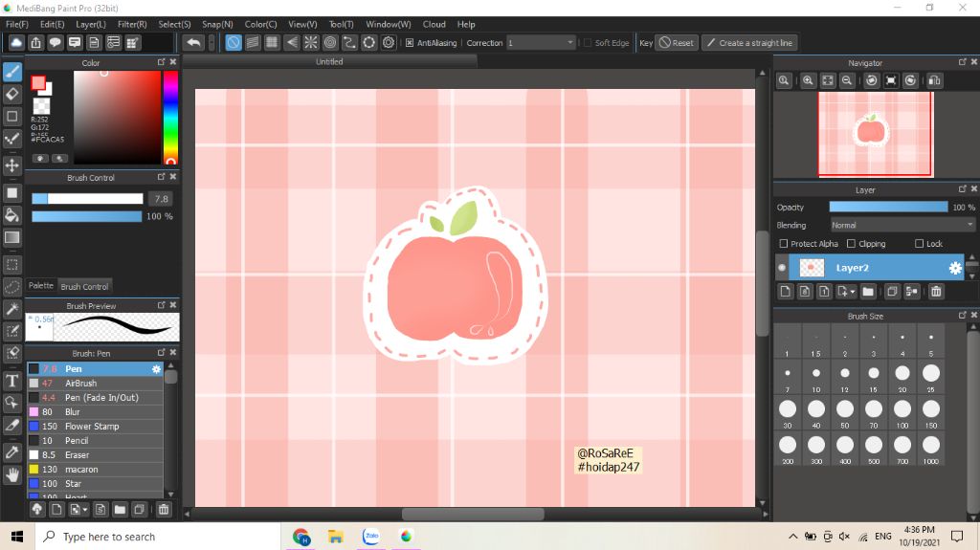The height and width of the screenshot is (550, 980).
Task: Toggle the Clipping checkbox
Action: [x=851, y=244]
